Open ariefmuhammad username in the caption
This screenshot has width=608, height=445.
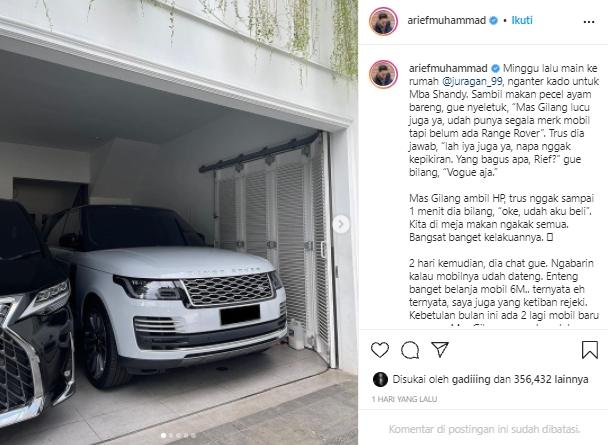click(448, 68)
